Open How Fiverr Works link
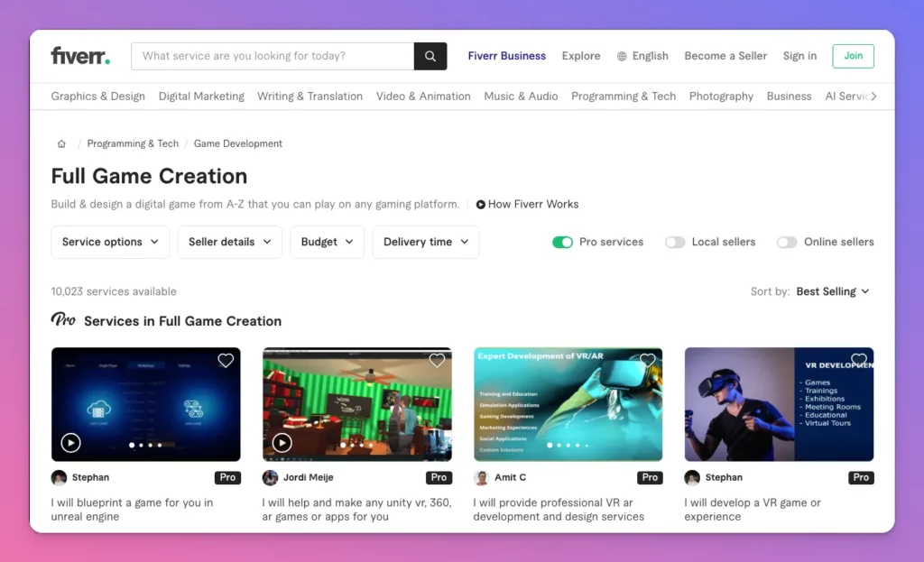The width and height of the screenshot is (924, 562). click(x=528, y=204)
